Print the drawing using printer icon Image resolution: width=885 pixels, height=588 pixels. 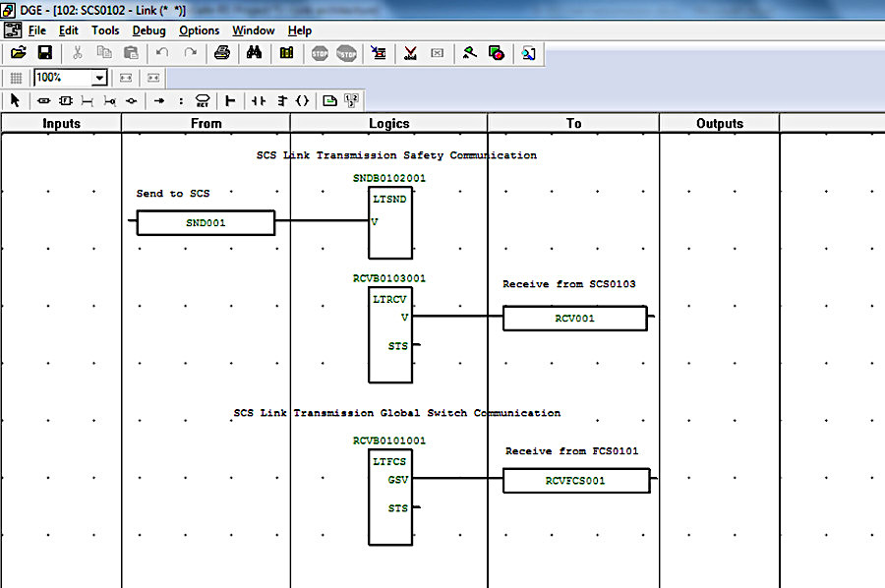[x=222, y=53]
